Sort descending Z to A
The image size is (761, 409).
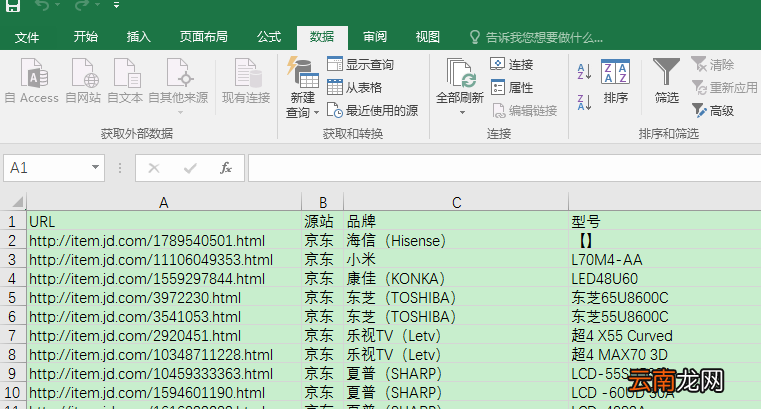coord(584,102)
